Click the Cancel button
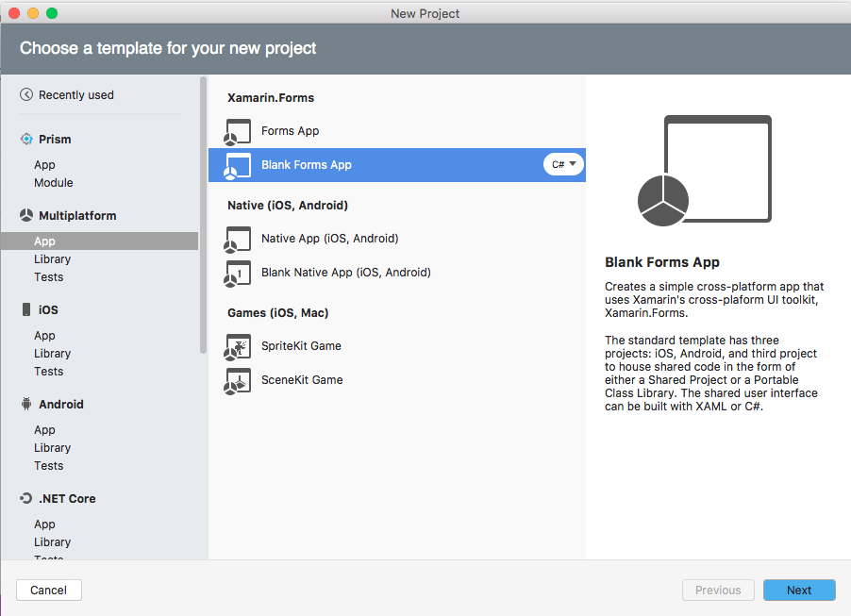 point(49,591)
